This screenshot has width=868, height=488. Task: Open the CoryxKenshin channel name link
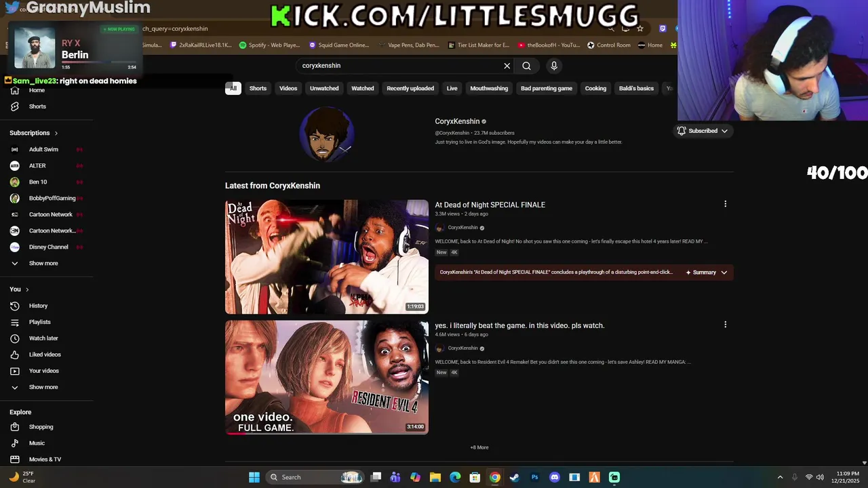457,121
